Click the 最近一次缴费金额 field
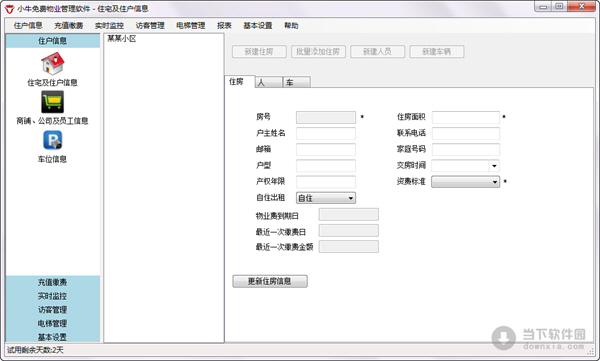The image size is (600, 361). [x=349, y=247]
